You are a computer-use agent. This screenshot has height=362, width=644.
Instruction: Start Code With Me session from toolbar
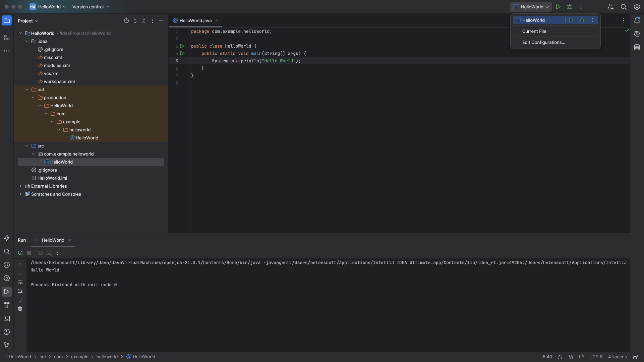(610, 7)
